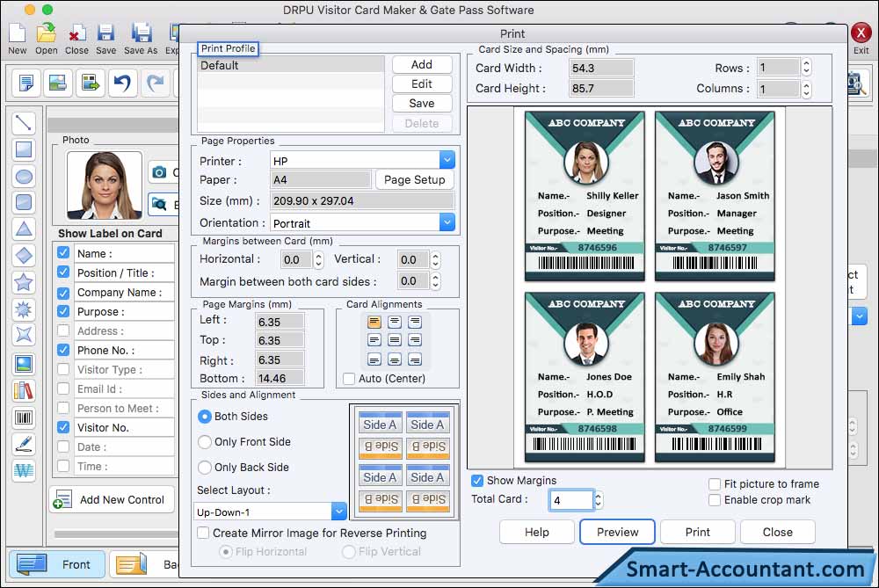This screenshot has width=879, height=588.
Task: Click the Total Card input field
Action: [x=570, y=500]
